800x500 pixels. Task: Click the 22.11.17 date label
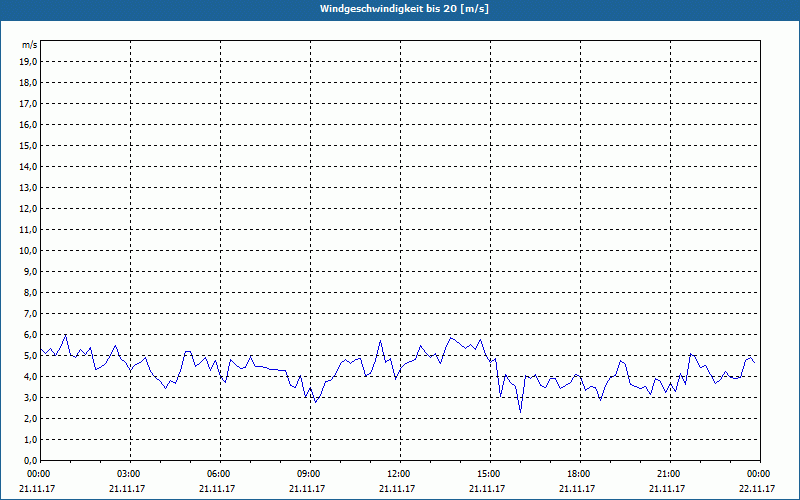[757, 488]
